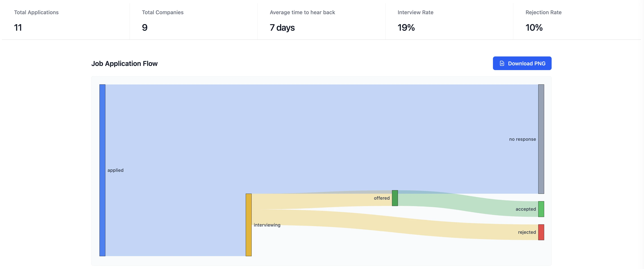Click the Job Application Flow heading
The image size is (644, 269).
pyautogui.click(x=125, y=63)
